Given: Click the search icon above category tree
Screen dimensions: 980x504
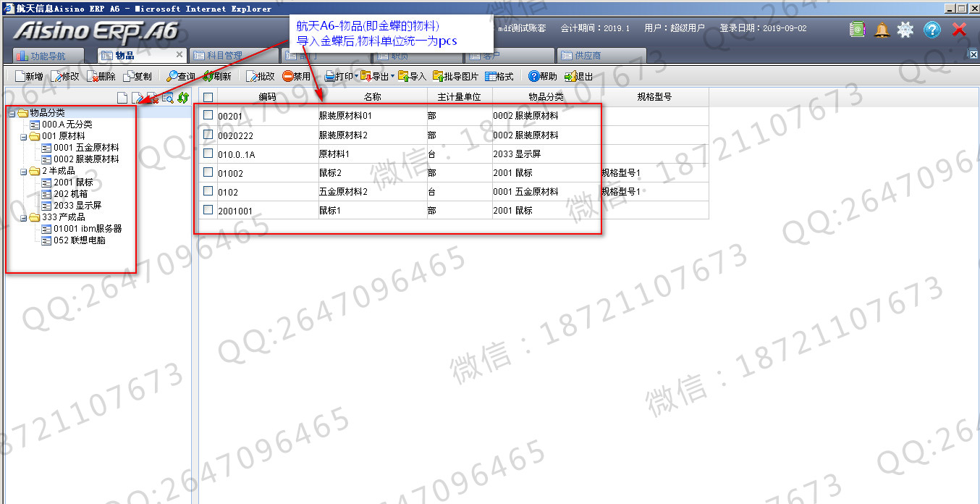Looking at the screenshot, I should [x=168, y=98].
